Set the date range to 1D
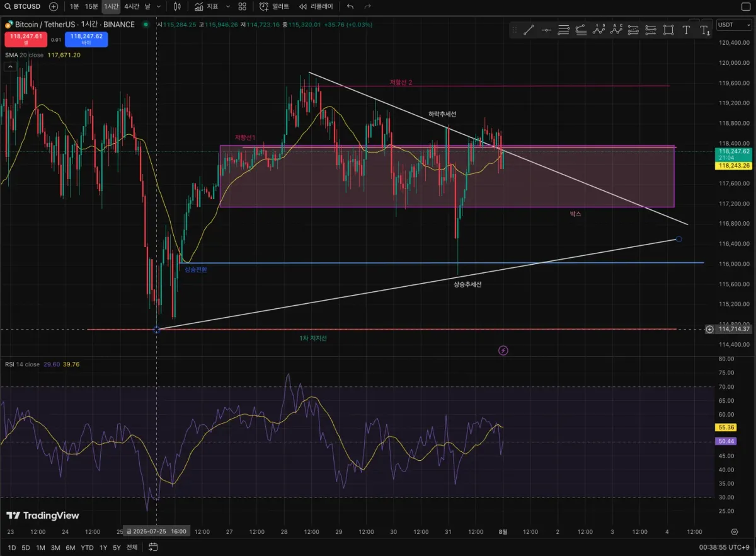The image size is (756, 556). click(x=12, y=548)
